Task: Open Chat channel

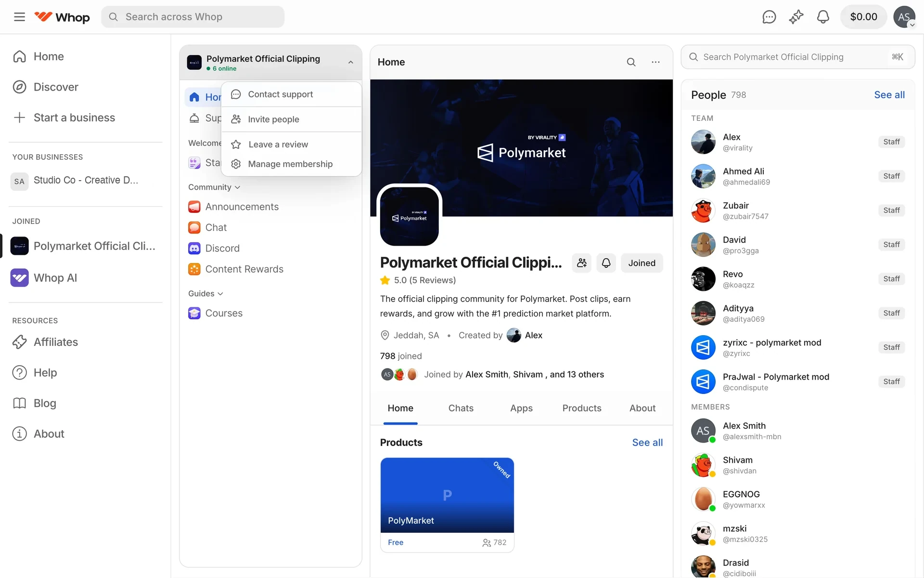Action: click(x=270, y=227)
